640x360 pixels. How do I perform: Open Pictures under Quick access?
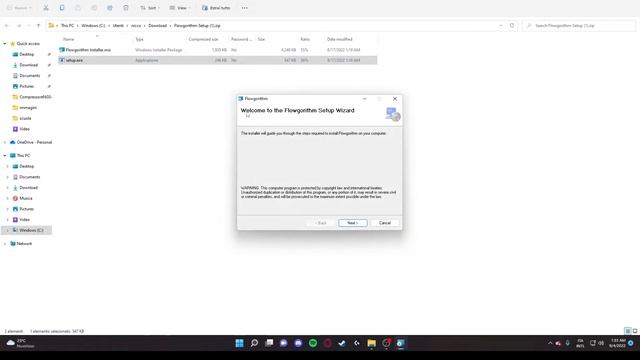pos(27,86)
